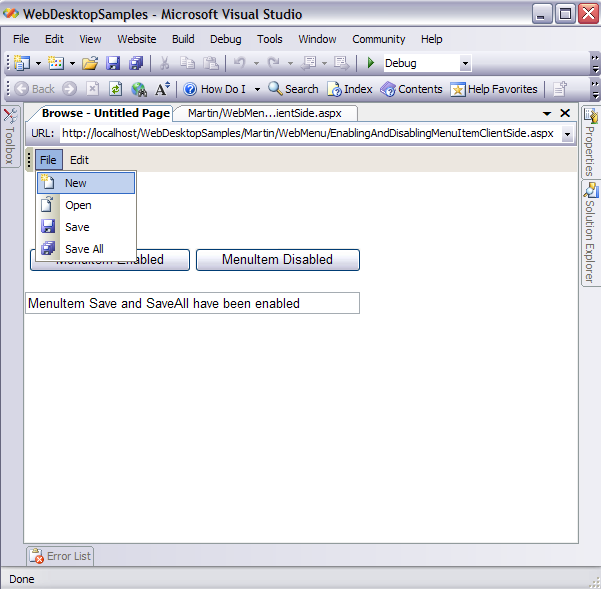Open the Edit menu in the web page
Image resolution: width=601 pixels, height=589 pixels.
pyautogui.click(x=79, y=160)
